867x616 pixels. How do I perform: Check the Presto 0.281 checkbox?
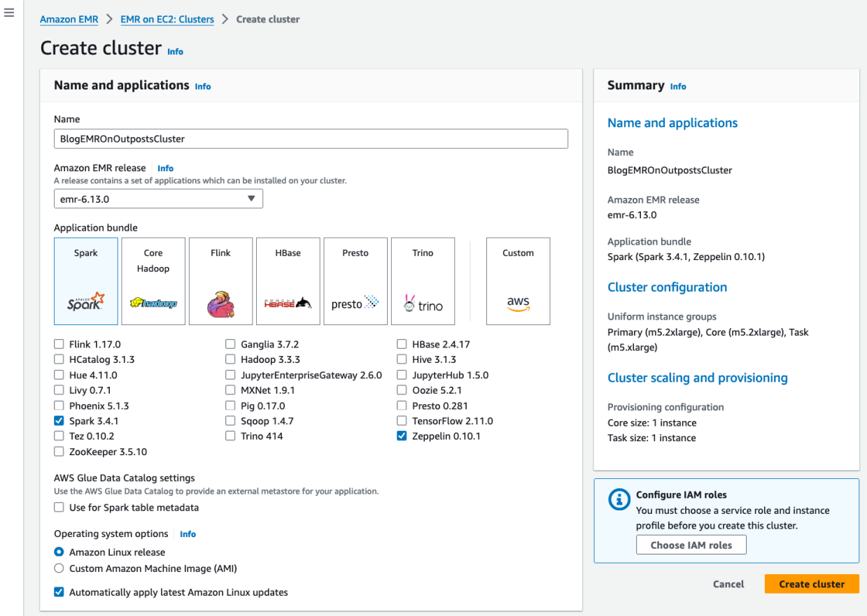point(402,406)
